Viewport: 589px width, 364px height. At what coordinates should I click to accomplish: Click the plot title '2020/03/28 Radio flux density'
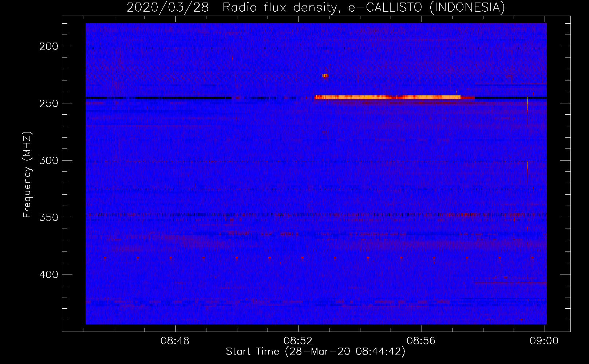[234, 7]
